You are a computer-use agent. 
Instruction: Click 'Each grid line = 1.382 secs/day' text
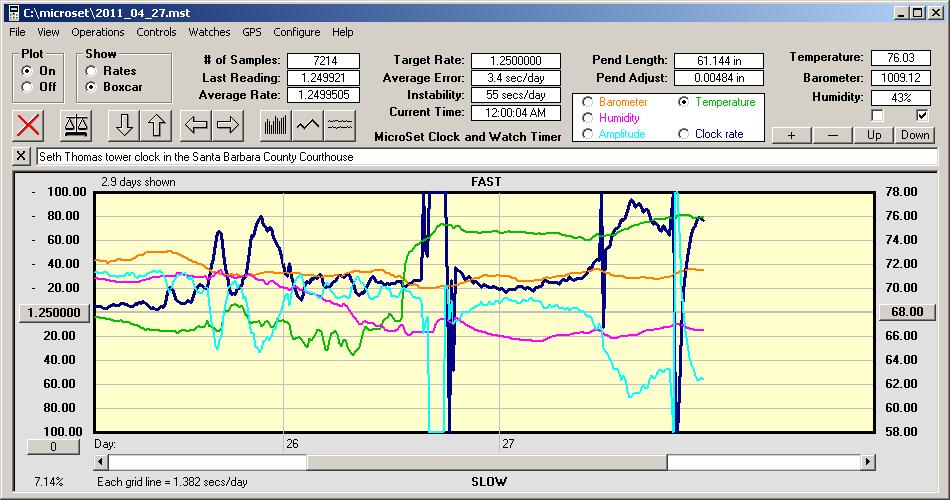click(172, 482)
